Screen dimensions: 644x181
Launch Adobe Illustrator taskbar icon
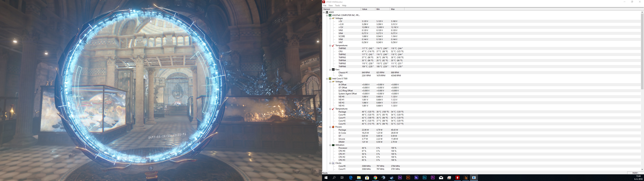tap(408, 177)
